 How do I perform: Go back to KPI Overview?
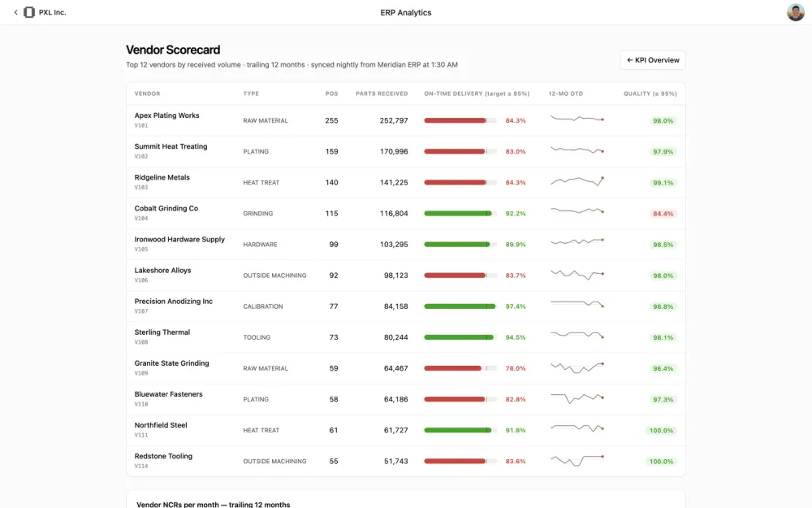pyautogui.click(x=653, y=60)
